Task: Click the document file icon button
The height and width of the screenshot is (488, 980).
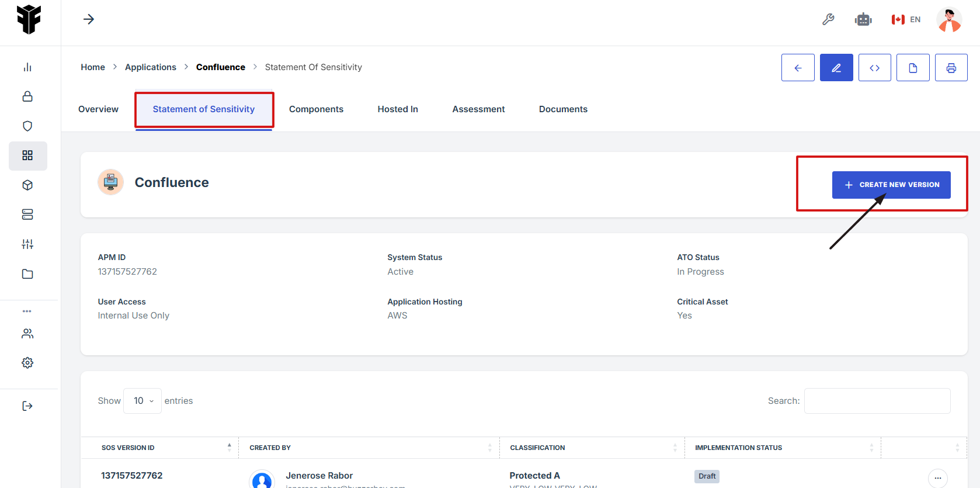Action: point(913,68)
